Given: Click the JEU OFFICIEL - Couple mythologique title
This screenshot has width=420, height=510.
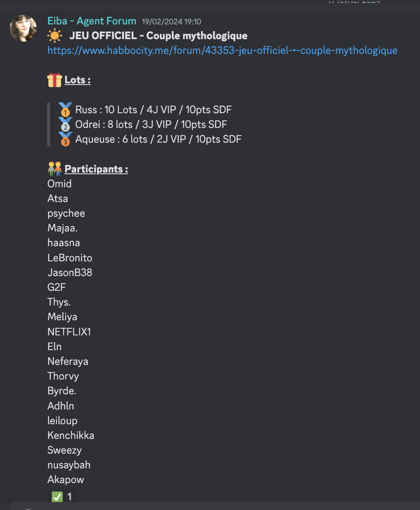Looking at the screenshot, I should pos(159,36).
